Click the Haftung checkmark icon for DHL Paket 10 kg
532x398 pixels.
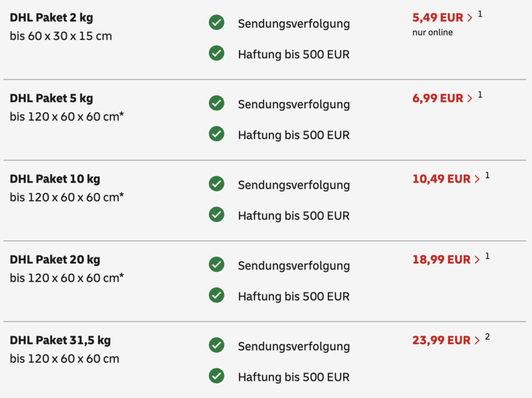tap(216, 215)
